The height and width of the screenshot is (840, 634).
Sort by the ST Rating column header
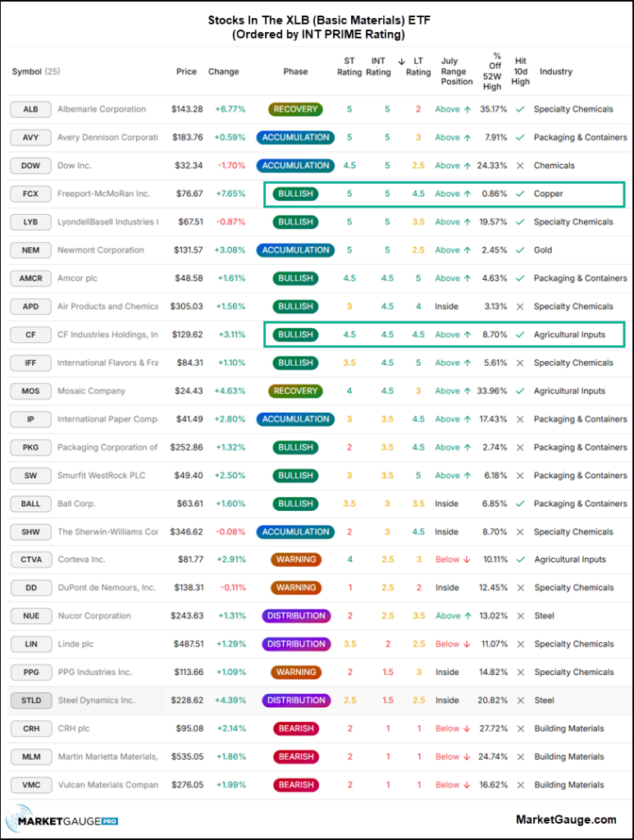(349, 66)
